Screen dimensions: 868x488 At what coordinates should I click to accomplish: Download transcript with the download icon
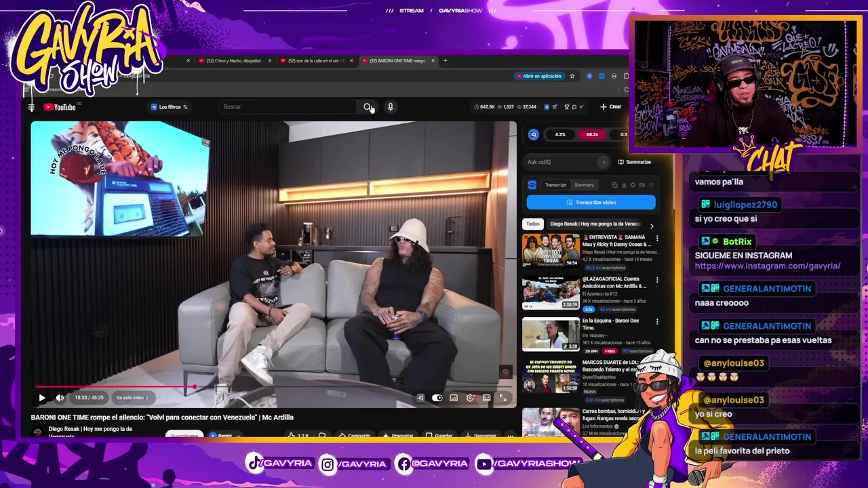tap(624, 185)
